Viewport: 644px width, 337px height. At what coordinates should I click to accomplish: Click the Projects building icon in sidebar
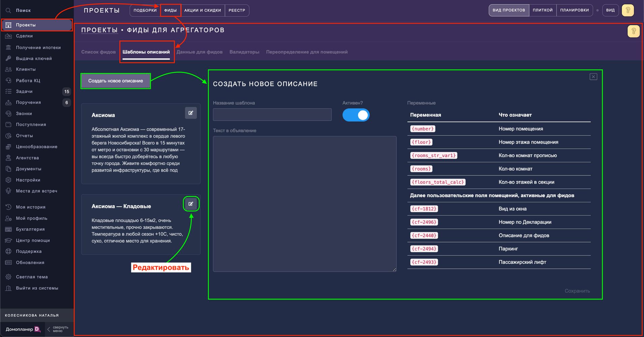[8, 25]
